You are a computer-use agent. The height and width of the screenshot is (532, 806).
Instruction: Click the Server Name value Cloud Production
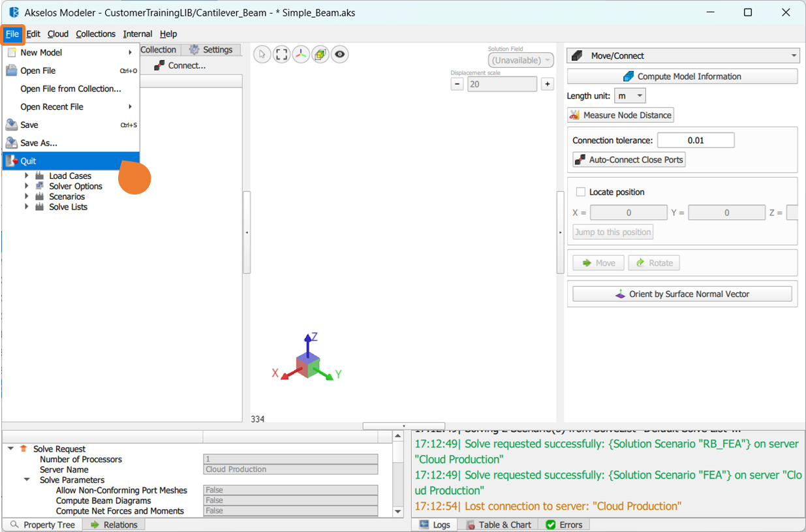[290, 469]
